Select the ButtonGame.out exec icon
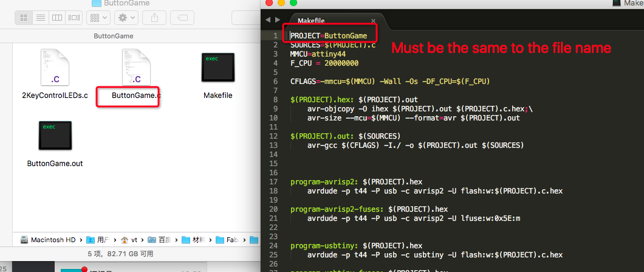This screenshot has height=272, width=644. pos(55,135)
